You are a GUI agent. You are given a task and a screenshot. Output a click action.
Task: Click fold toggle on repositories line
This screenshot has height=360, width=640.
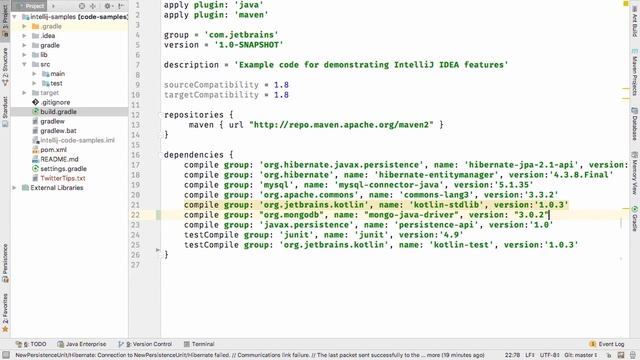point(160,115)
